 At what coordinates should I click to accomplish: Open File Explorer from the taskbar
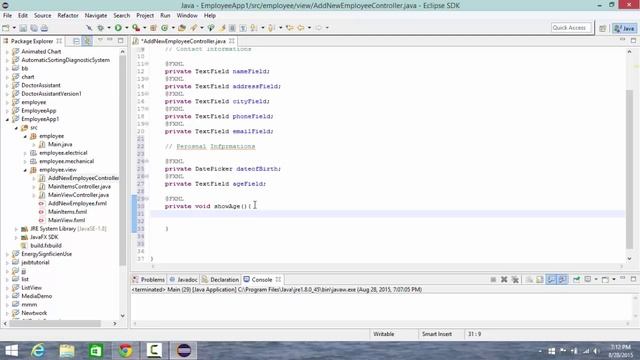coord(67,351)
